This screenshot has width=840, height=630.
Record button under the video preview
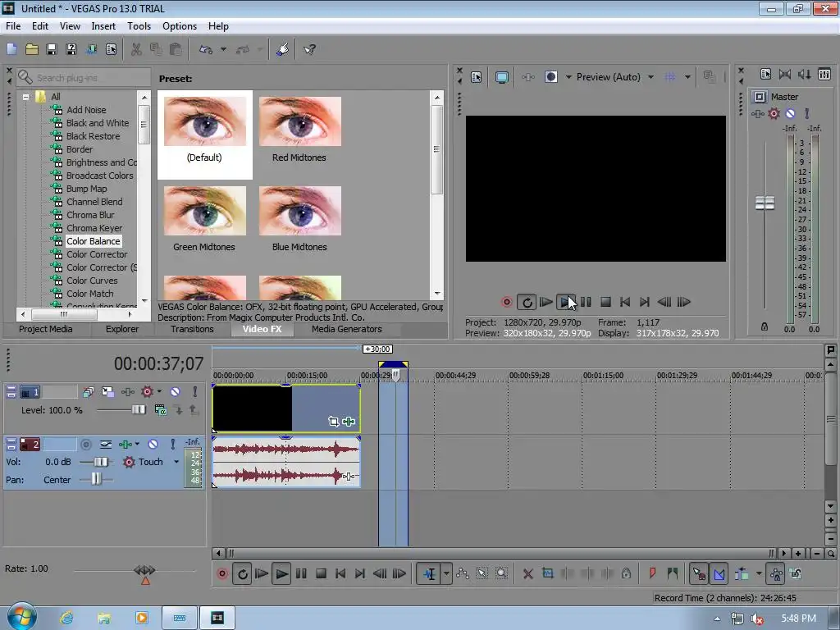click(506, 302)
